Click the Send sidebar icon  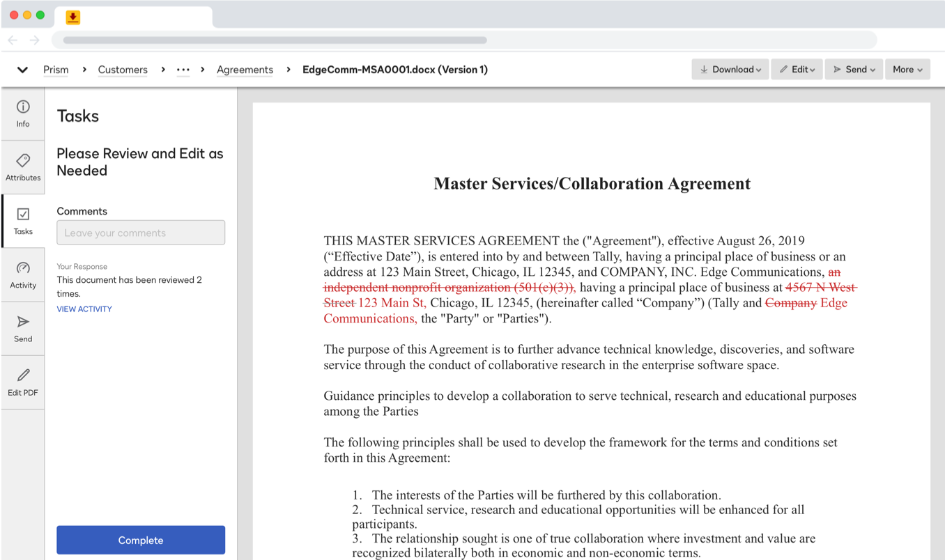coord(22,327)
